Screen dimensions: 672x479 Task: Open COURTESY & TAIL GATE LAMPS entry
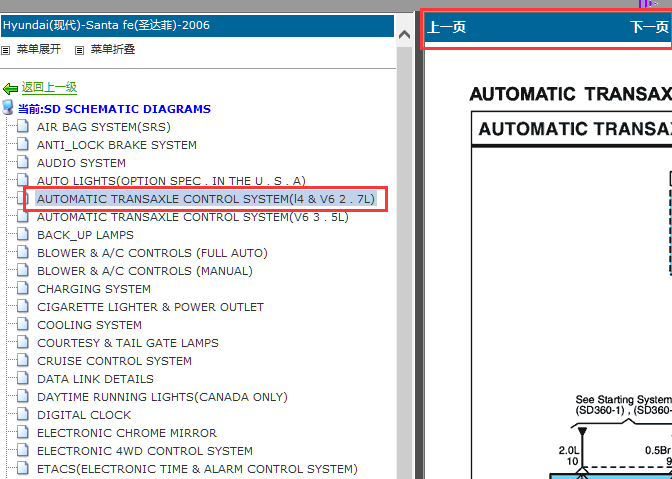click(x=128, y=343)
